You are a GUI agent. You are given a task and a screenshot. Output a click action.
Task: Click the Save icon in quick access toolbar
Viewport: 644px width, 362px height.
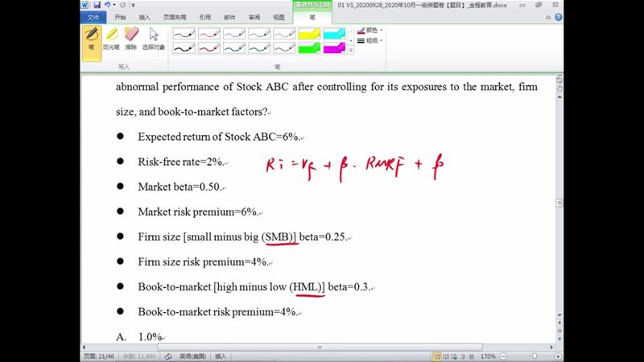coord(97,5)
